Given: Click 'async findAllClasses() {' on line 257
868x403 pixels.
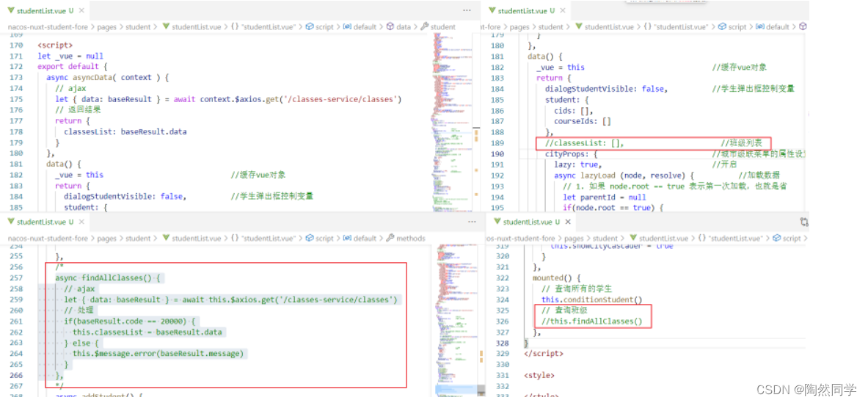Looking at the screenshot, I should [x=108, y=278].
